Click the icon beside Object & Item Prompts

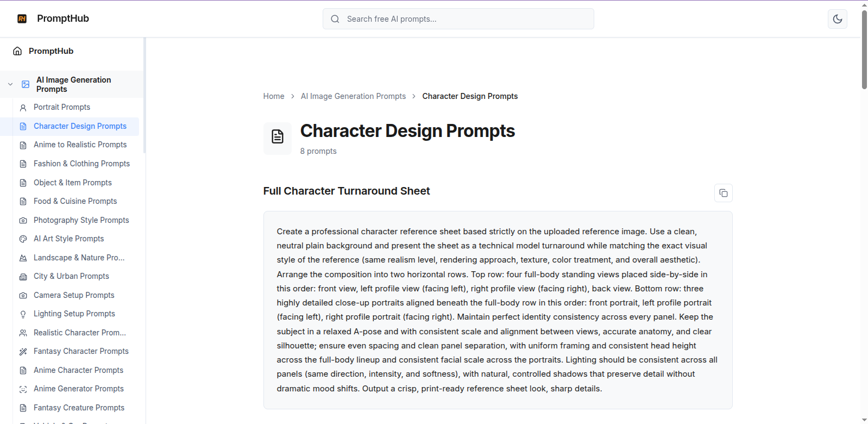coord(23,183)
